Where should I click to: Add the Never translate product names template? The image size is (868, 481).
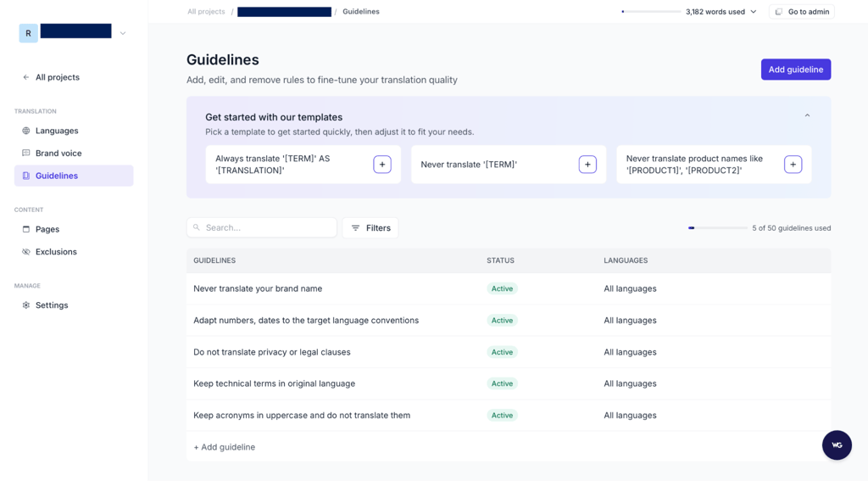click(x=793, y=165)
